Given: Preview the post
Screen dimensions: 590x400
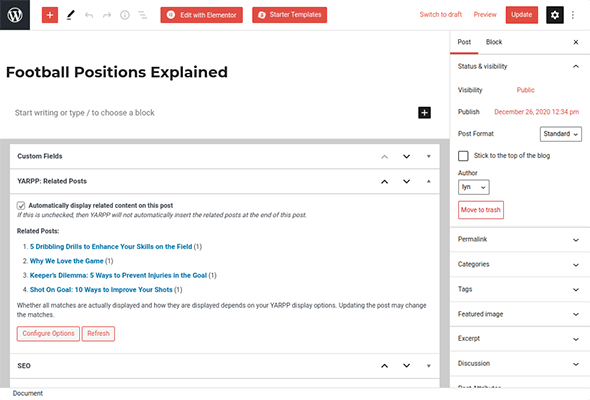Looking at the screenshot, I should pyautogui.click(x=485, y=15).
